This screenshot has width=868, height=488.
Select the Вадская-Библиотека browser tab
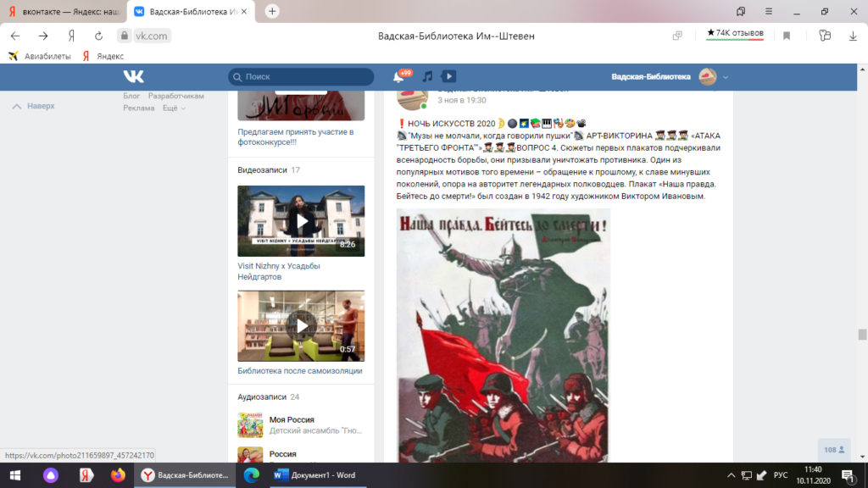pyautogui.click(x=192, y=12)
